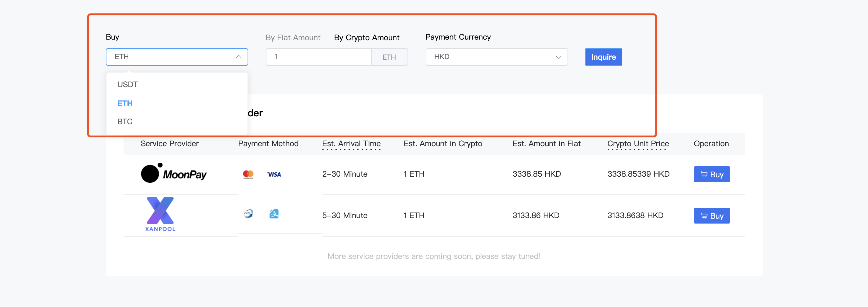The height and width of the screenshot is (307, 868).
Task: Buy ETH through MoonPay
Action: pyautogui.click(x=712, y=175)
